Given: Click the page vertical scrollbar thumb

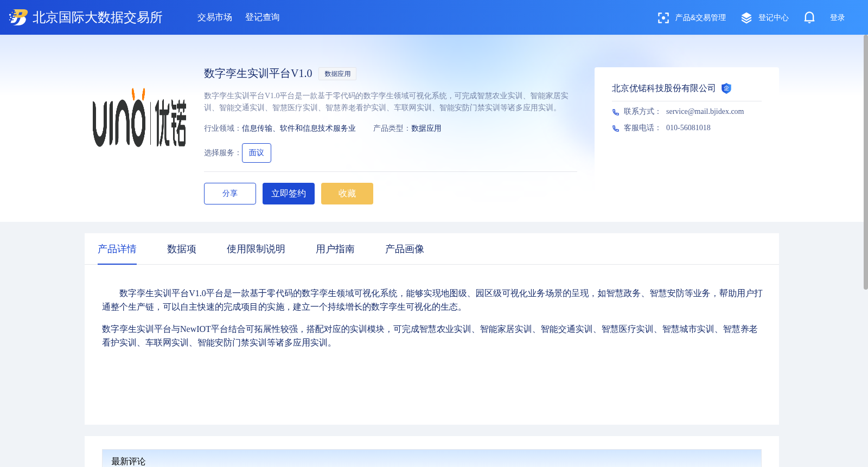Looking at the screenshot, I should pyautogui.click(x=865, y=163).
